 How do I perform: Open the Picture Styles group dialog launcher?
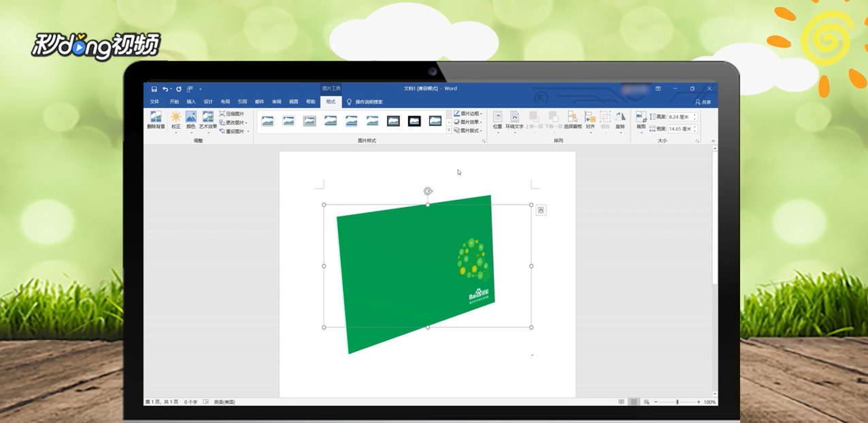[x=484, y=141]
